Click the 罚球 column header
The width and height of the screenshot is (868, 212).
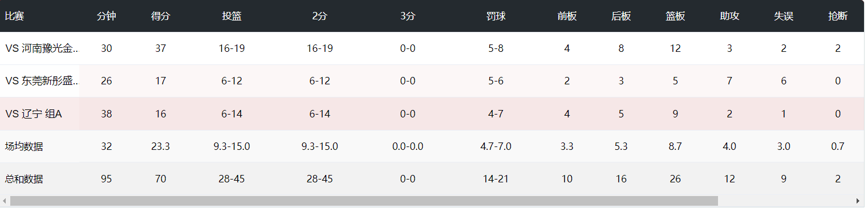(x=496, y=16)
